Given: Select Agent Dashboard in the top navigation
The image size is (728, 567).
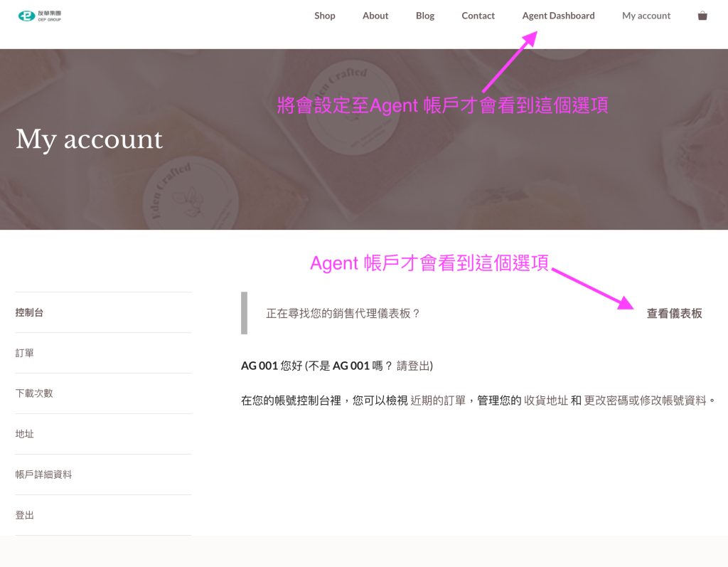Looking at the screenshot, I should pos(558,16).
